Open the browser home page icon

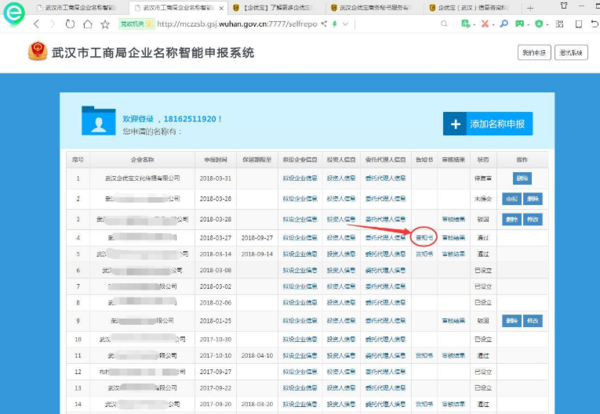click(x=88, y=24)
